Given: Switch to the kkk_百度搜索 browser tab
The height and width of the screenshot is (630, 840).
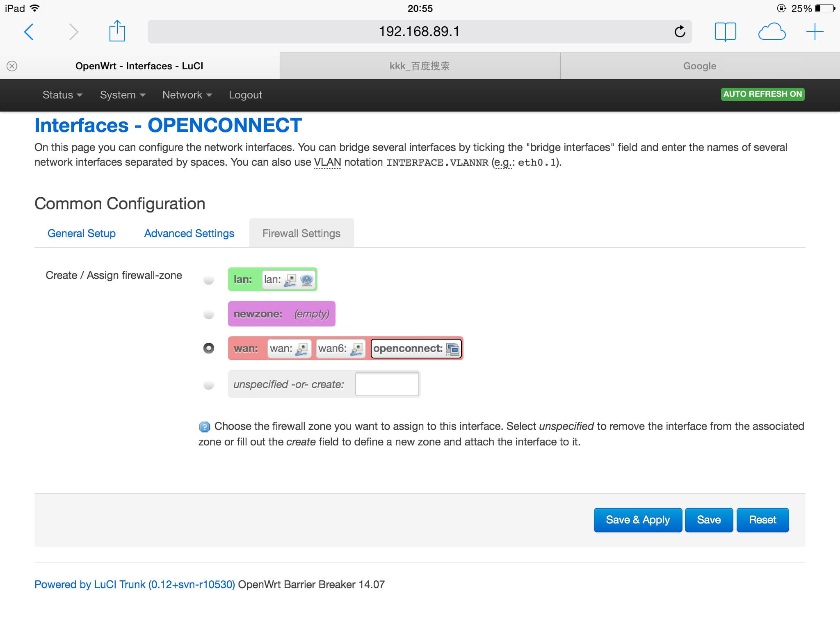Looking at the screenshot, I should click(420, 66).
